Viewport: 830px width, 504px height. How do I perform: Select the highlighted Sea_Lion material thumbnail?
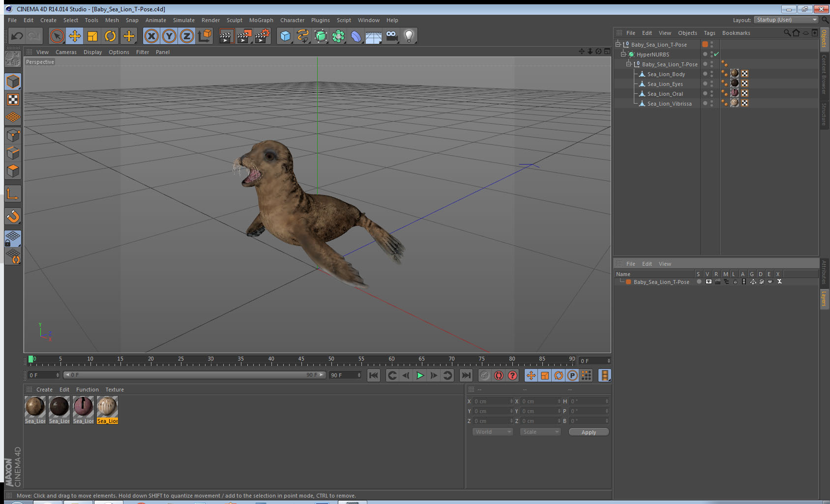click(107, 410)
